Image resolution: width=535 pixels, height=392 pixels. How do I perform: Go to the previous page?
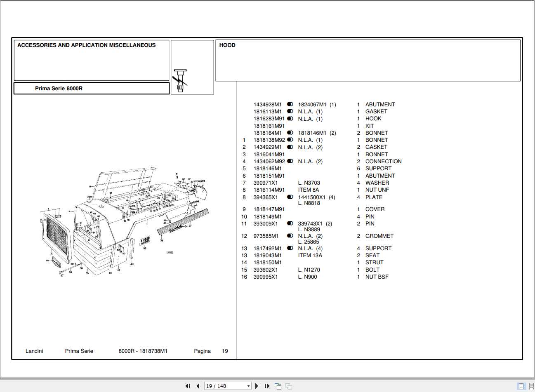(198, 386)
